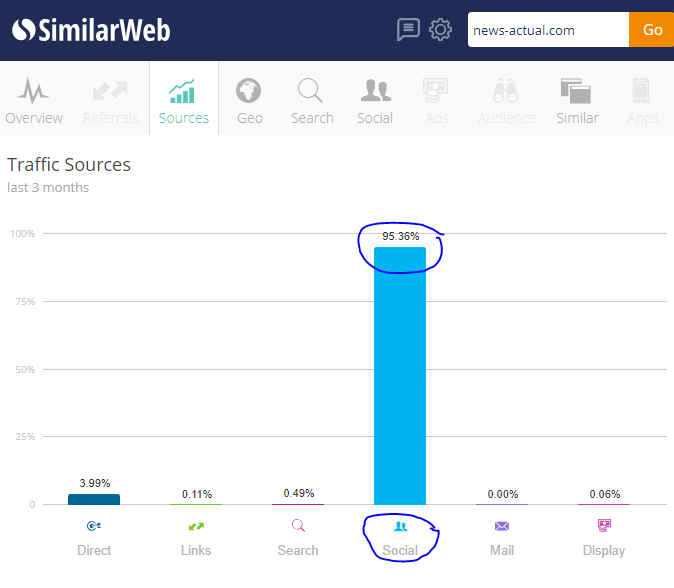Select the Social tab in navigation
674x588 pixels.
pyautogui.click(x=375, y=101)
